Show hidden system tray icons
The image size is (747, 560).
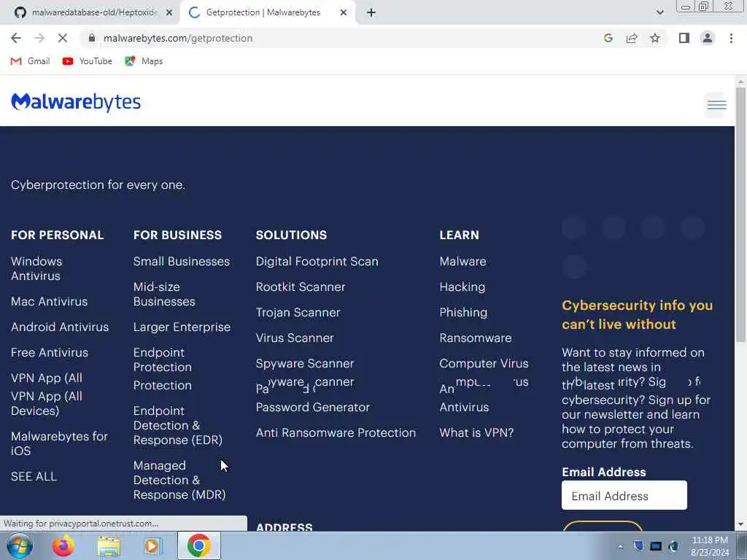pos(620,546)
